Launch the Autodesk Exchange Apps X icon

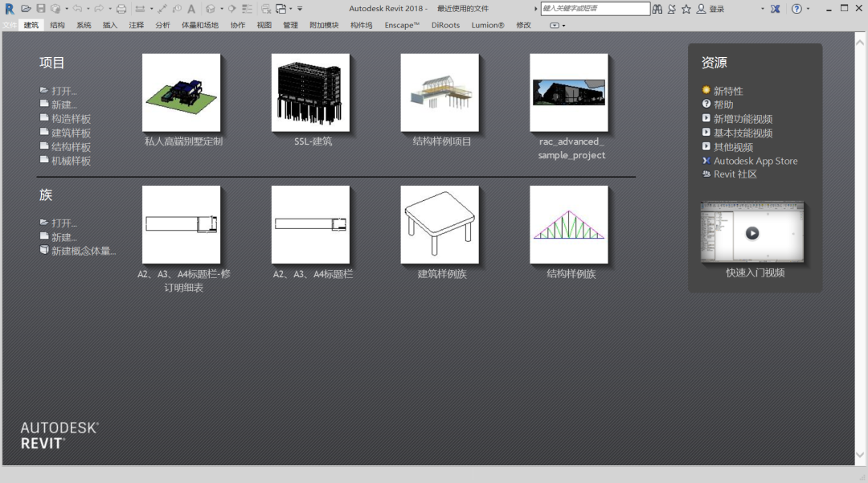tap(775, 9)
